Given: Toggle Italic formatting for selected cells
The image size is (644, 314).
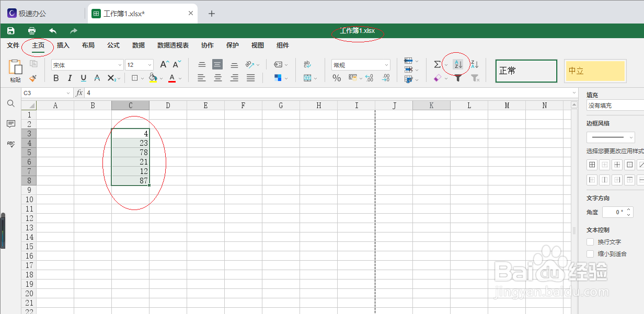Looking at the screenshot, I should 70,78.
